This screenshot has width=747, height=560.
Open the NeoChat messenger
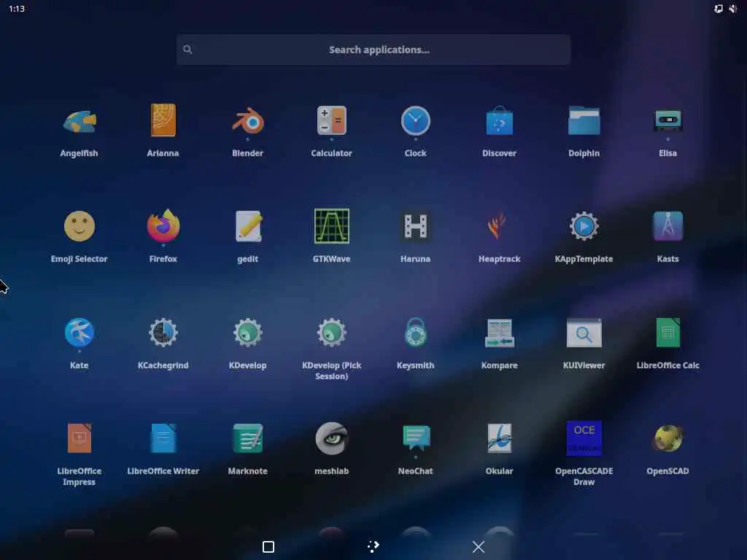(x=415, y=438)
